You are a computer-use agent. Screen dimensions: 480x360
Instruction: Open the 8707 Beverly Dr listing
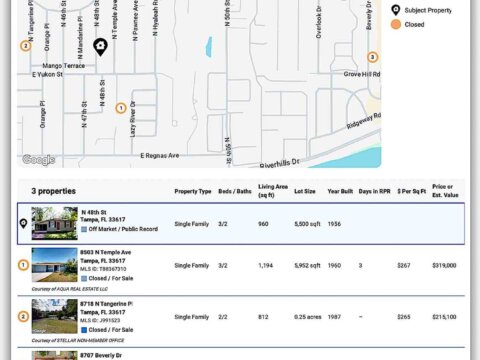[x=101, y=355]
